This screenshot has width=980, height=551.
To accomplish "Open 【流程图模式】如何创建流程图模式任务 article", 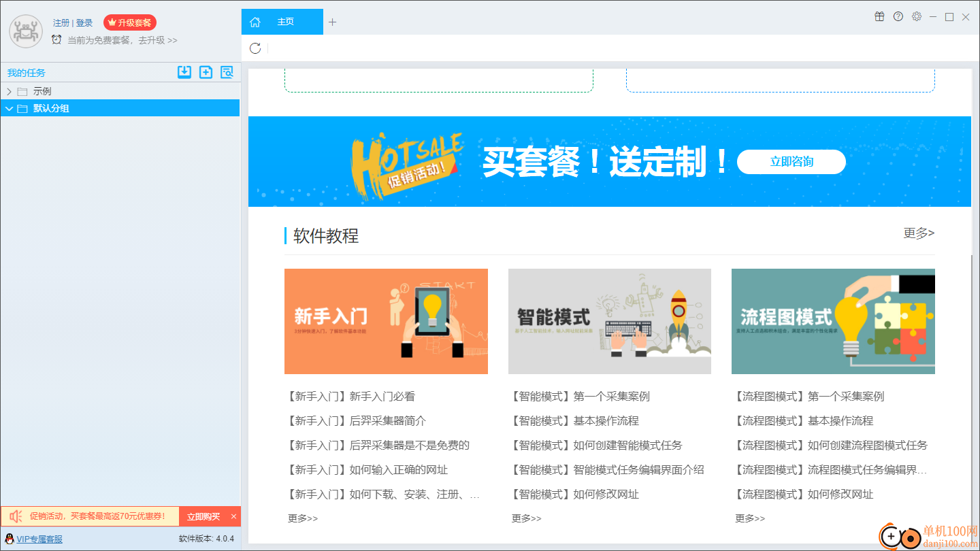I will click(831, 446).
